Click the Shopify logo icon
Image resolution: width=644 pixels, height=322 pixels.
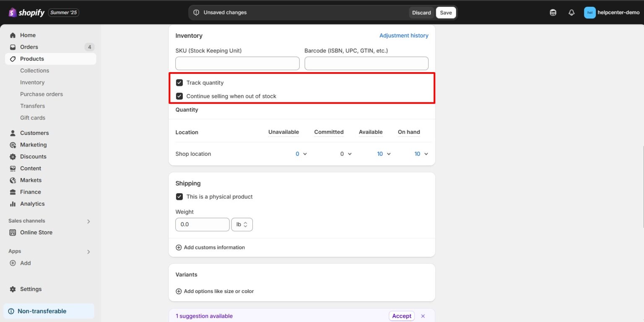coord(11,12)
